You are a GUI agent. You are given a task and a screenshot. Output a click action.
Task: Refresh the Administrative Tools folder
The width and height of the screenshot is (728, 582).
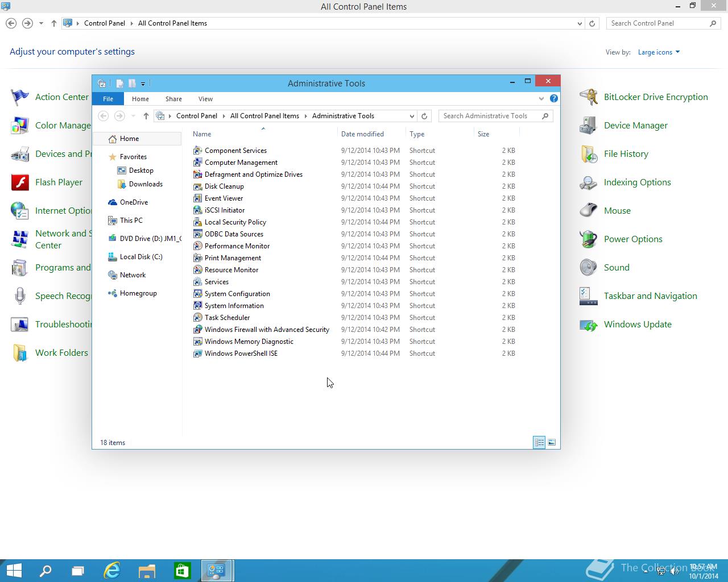click(x=424, y=116)
